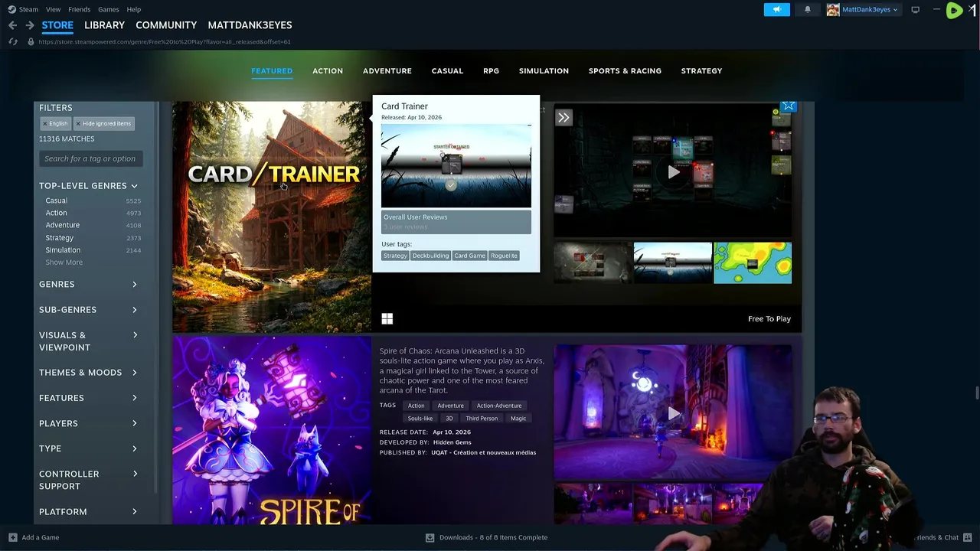Expand the Sub-Genres filter section

coord(89,309)
